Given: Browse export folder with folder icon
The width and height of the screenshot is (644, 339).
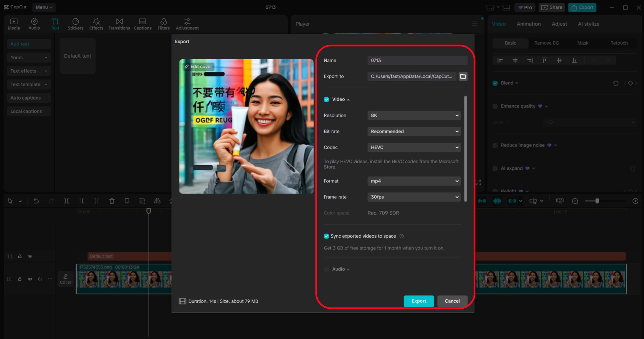Looking at the screenshot, I should point(463,76).
